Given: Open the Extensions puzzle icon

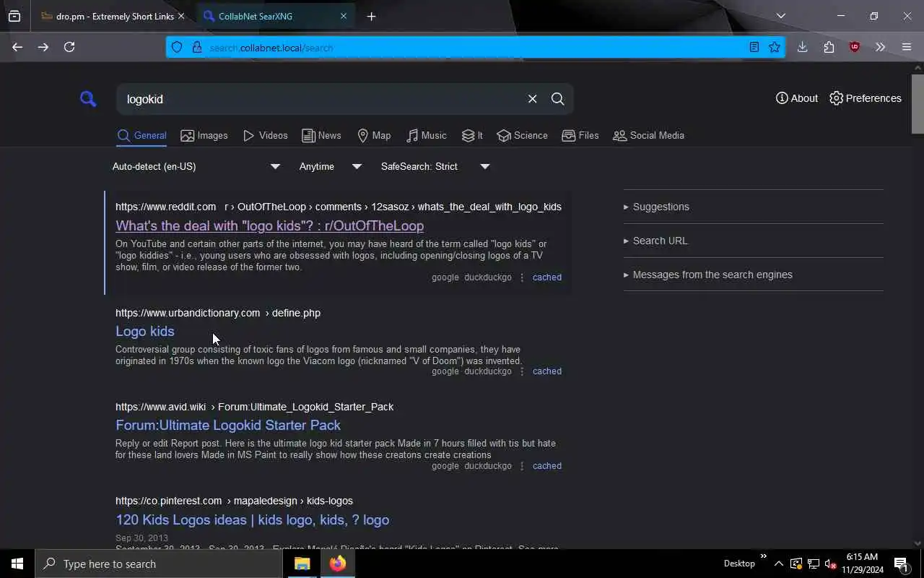Looking at the screenshot, I should (x=829, y=47).
